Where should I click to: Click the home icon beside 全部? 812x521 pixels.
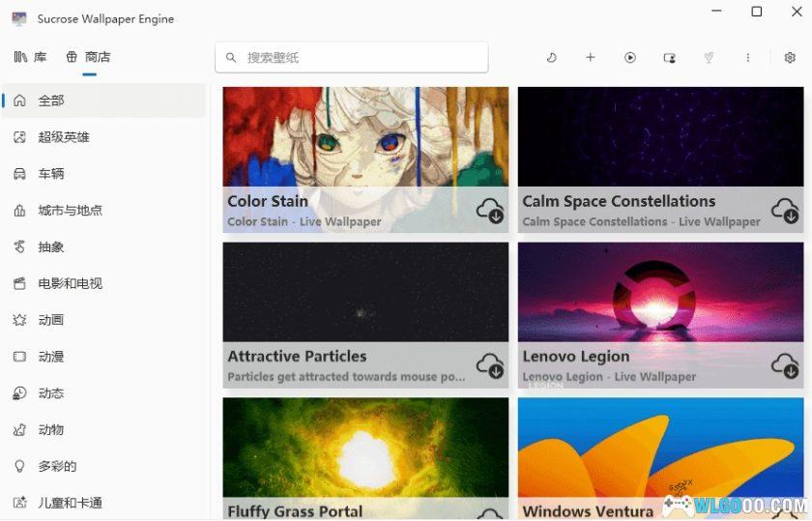coord(19,101)
